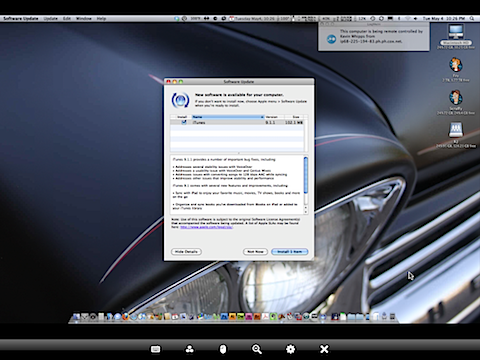Screen dimensions: 480x360
Task: Open the iCal calendar icon in Dock
Action: (175, 316)
